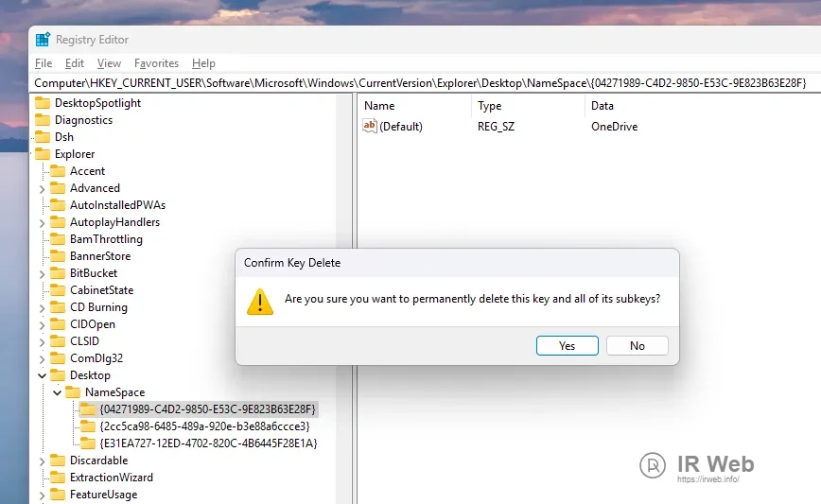Image resolution: width=821 pixels, height=504 pixels.
Task: Collapse the NameSpace key chevron
Action: pos(57,392)
